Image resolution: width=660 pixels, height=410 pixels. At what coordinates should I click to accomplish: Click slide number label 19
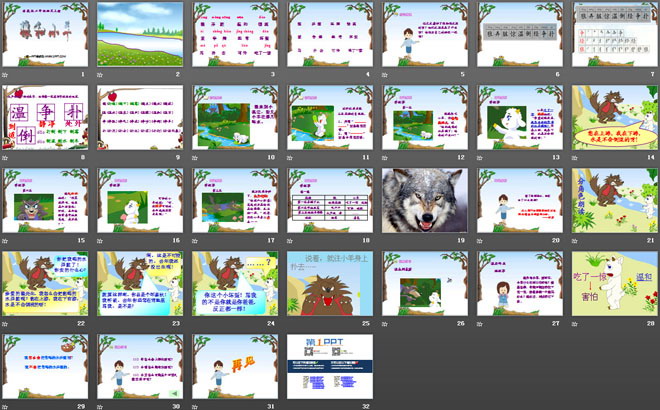click(461, 240)
